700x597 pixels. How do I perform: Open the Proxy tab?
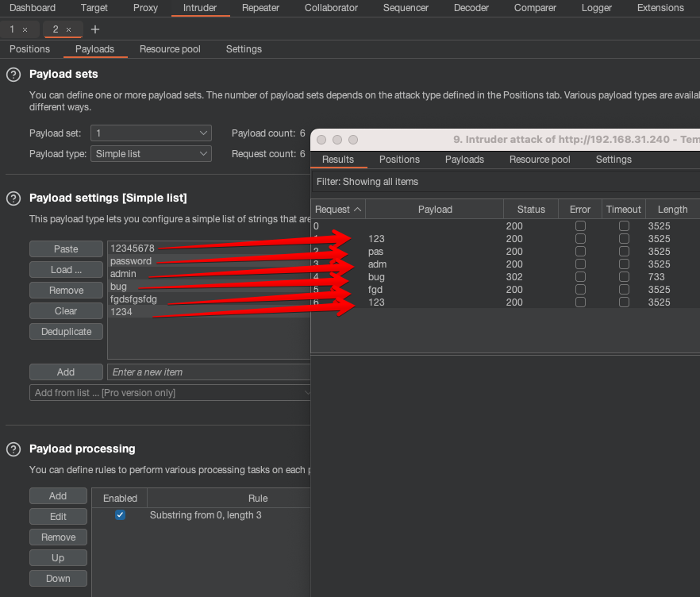[145, 8]
